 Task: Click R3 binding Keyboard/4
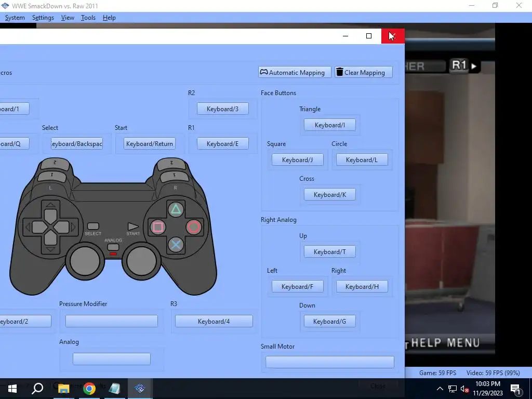tap(214, 321)
